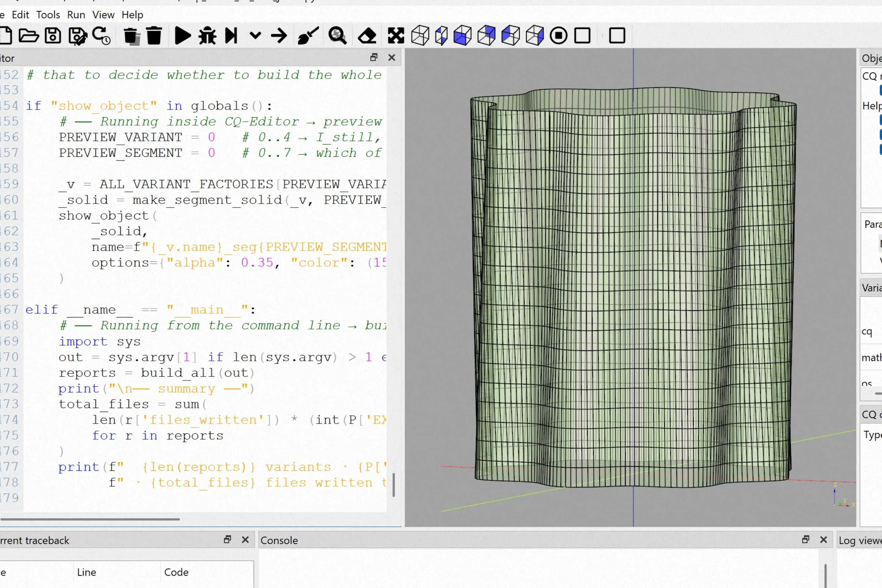This screenshot has width=882, height=588.
Task: Click the Save As icon with pencil
Action: coord(78,36)
